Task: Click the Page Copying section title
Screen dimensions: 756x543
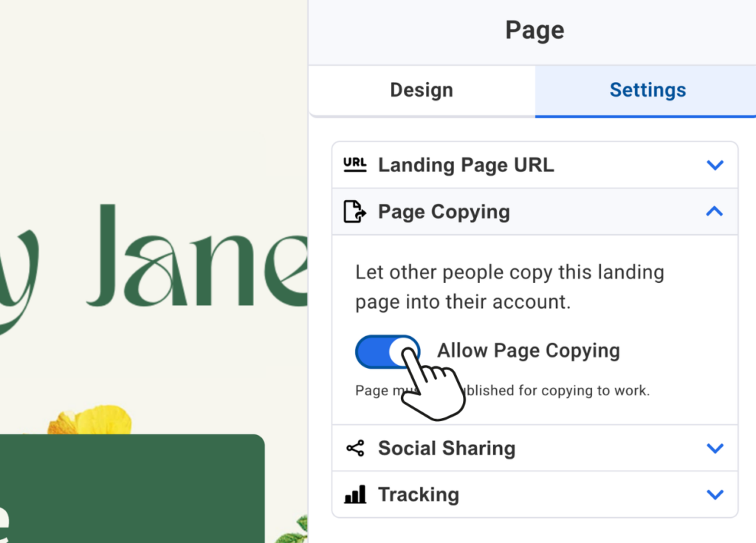Action: click(x=444, y=212)
